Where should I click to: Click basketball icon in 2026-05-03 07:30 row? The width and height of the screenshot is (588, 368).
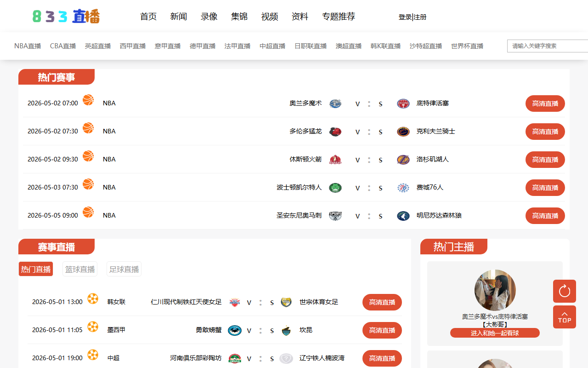click(x=88, y=184)
